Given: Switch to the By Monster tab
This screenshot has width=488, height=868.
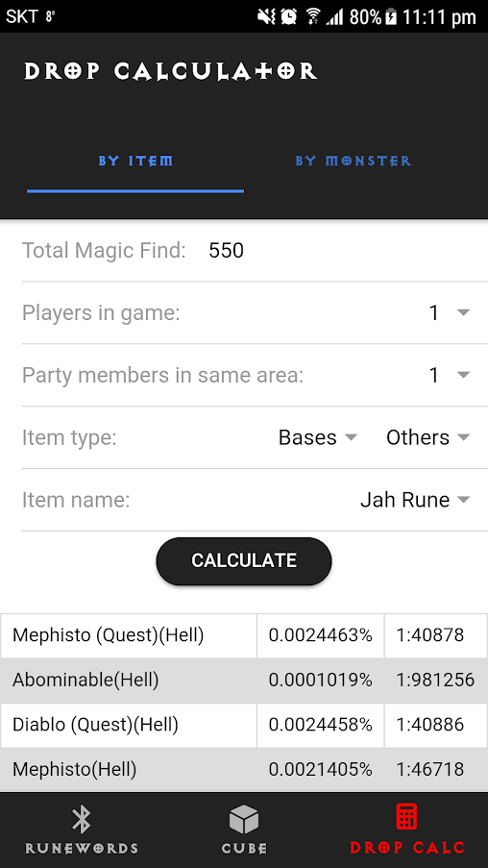Looking at the screenshot, I should (353, 161).
